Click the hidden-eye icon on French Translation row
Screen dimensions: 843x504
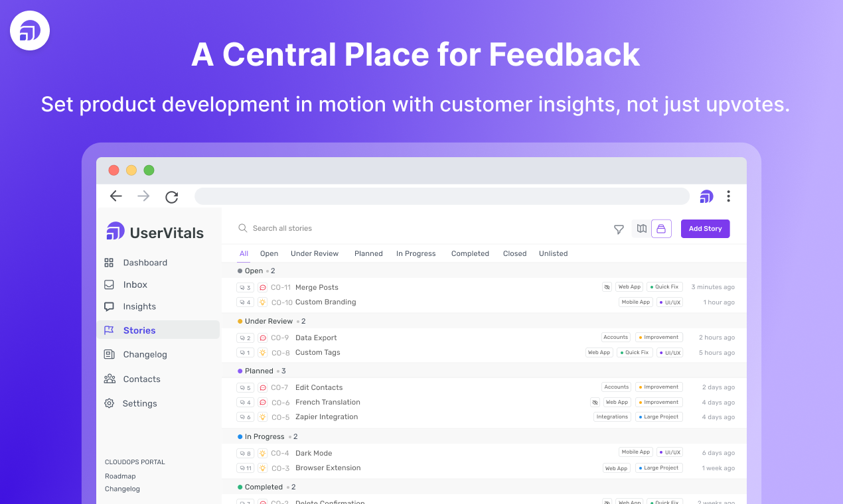point(595,402)
